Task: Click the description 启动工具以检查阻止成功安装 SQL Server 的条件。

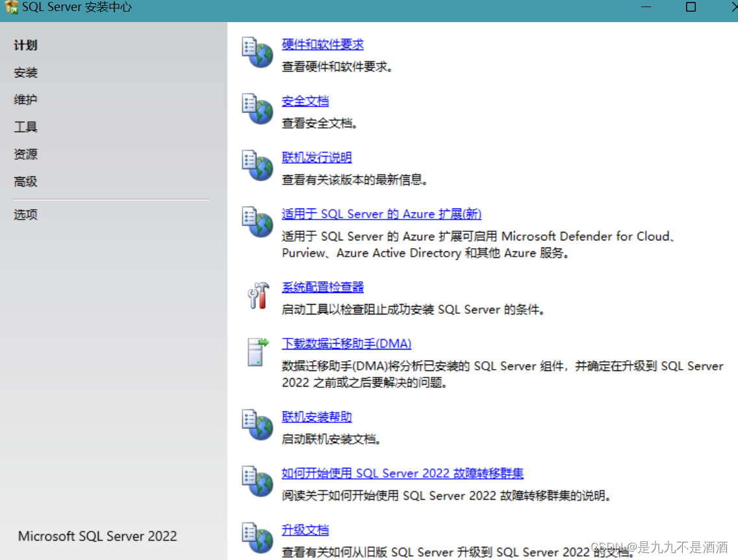Action: click(414, 310)
